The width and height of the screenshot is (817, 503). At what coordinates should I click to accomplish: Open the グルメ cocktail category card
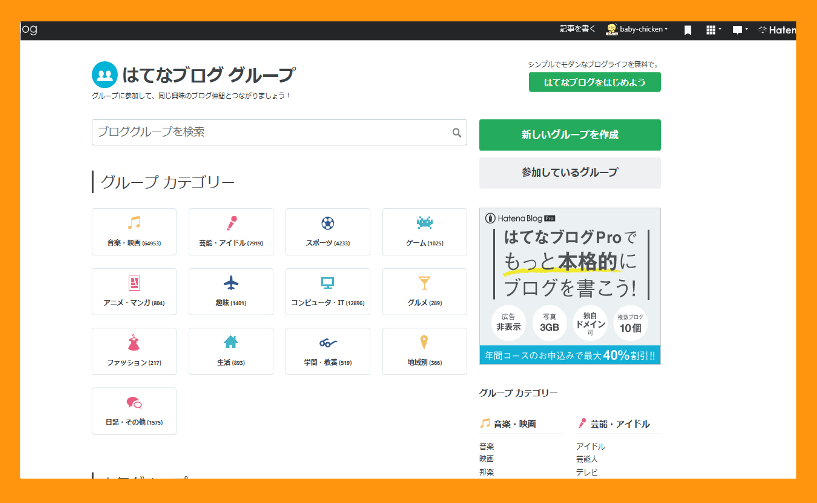(425, 291)
